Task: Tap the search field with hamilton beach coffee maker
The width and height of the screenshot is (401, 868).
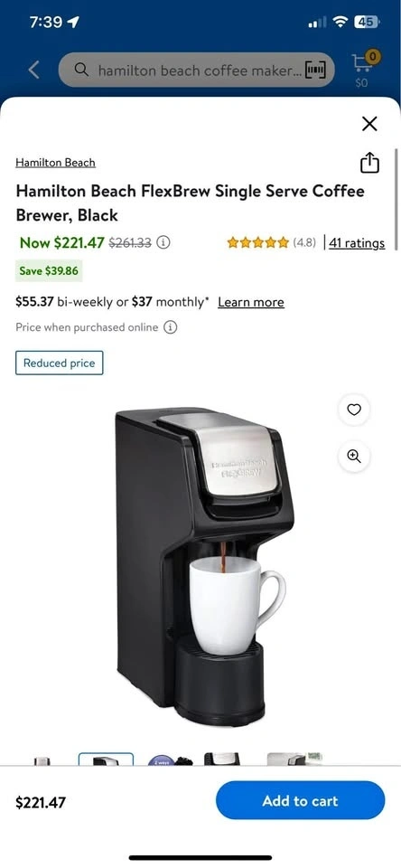Action: (196, 70)
